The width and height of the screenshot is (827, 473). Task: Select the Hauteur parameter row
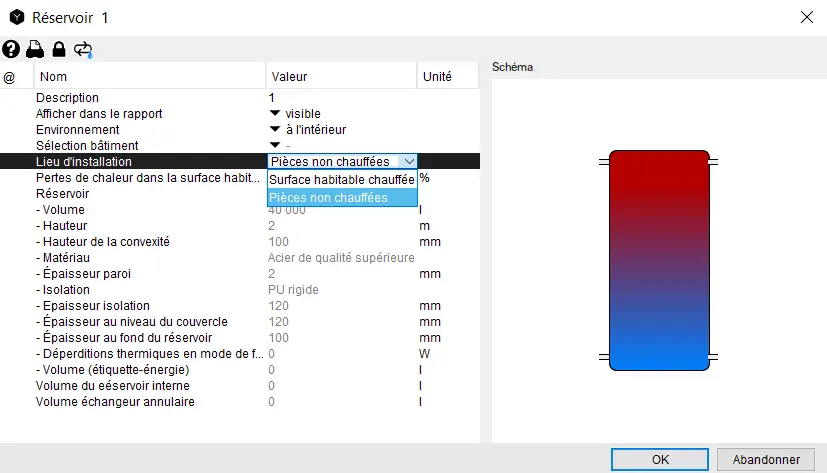[x=62, y=226]
